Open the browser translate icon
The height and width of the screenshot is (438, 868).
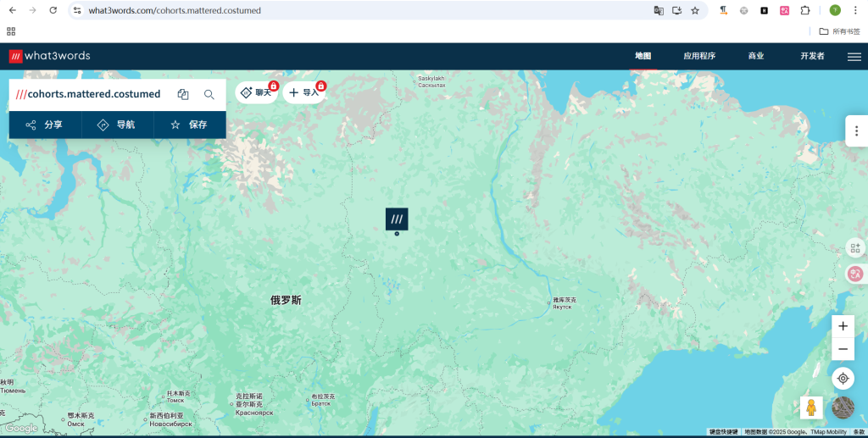659,10
